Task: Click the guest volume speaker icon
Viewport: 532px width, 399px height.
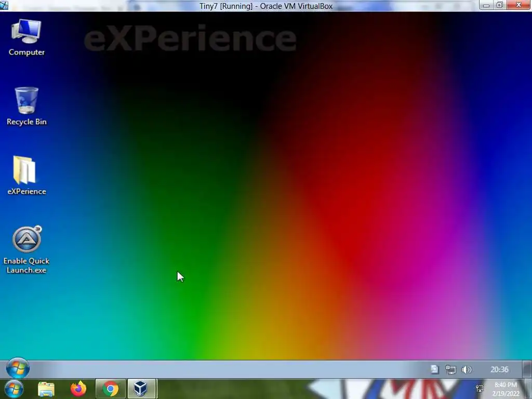Action: pos(467,369)
